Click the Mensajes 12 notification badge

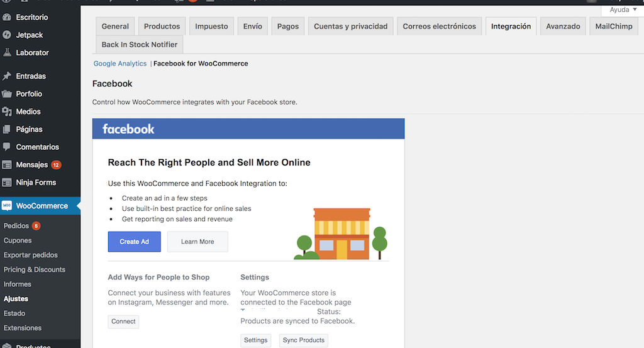[x=56, y=165]
